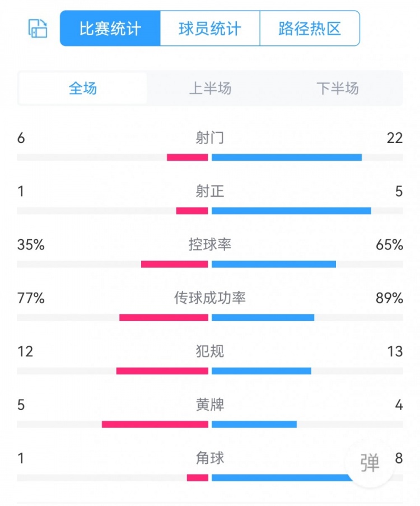The image size is (420, 506).
Task: Tap the 传球成功率 stat label
Action: click(x=210, y=298)
